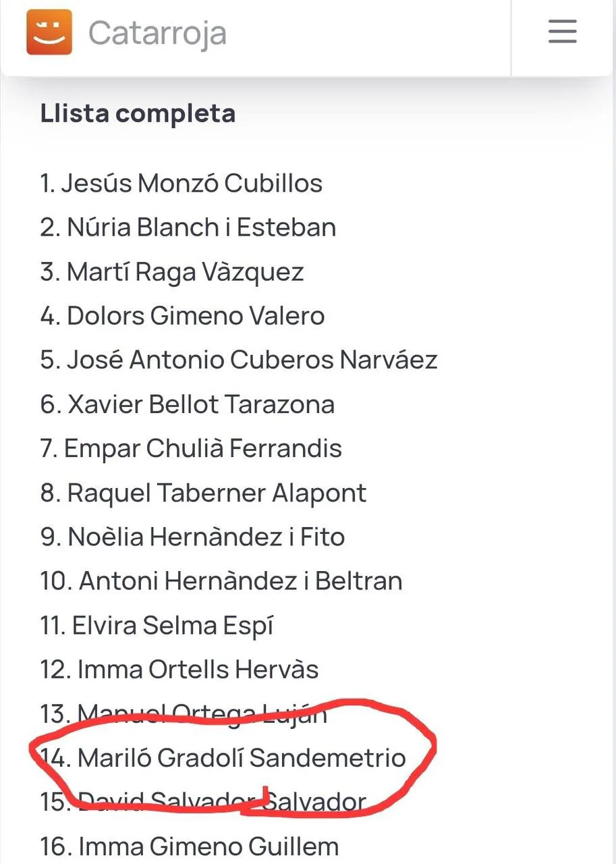Open the hamburger menu
616x864 pixels.
point(562,32)
